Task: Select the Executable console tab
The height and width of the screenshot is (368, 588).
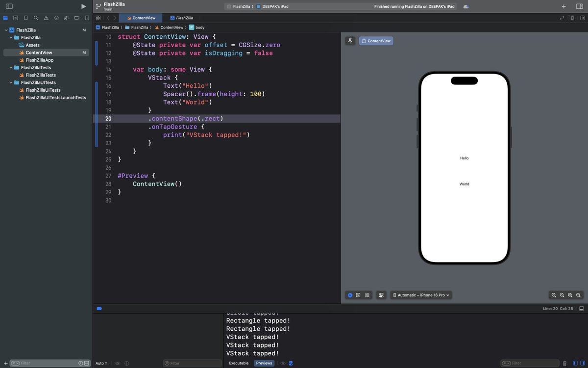Action: point(239,363)
